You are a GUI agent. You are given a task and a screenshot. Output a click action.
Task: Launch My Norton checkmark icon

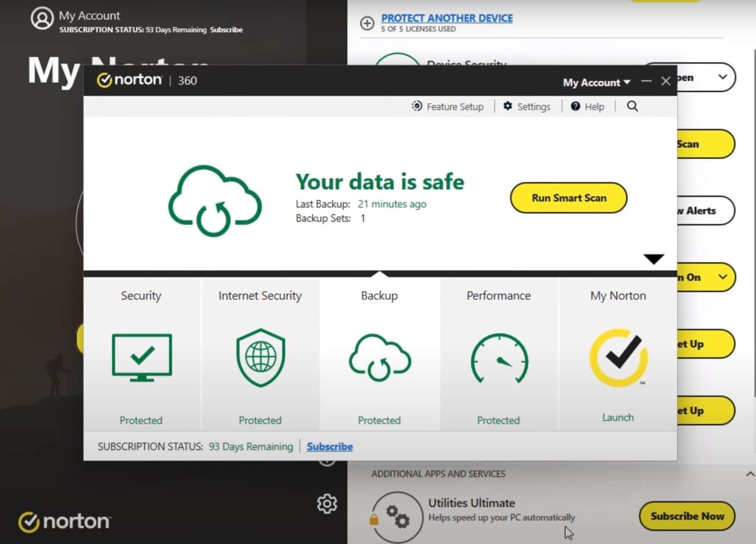point(618,358)
